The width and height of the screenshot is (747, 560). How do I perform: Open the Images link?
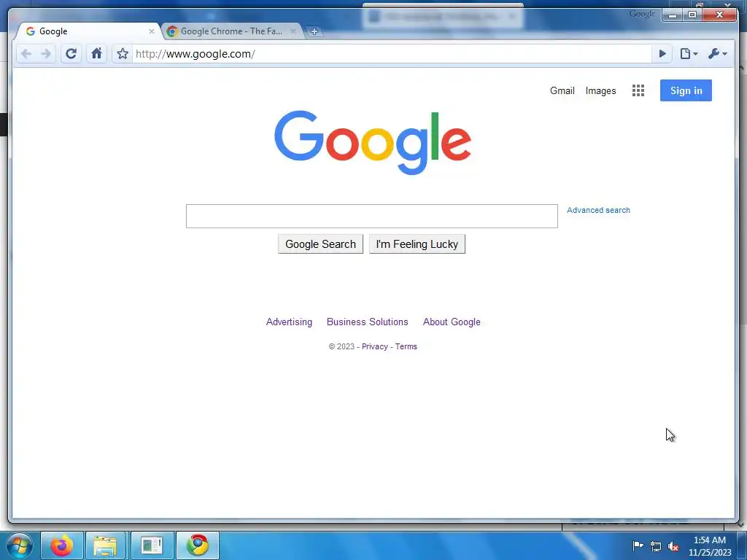[600, 90]
